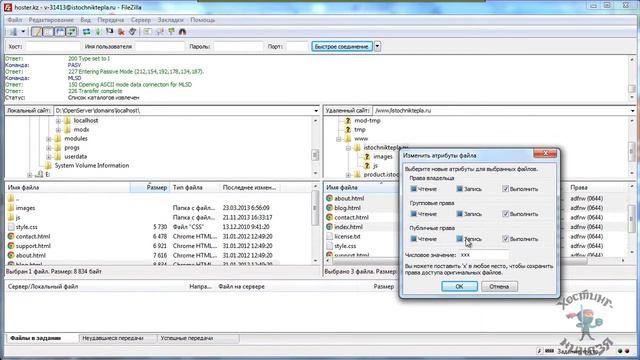The height and width of the screenshot is (360, 640).
Task: Toggle directory comparison icon
Action: pyautogui.click(x=160, y=32)
